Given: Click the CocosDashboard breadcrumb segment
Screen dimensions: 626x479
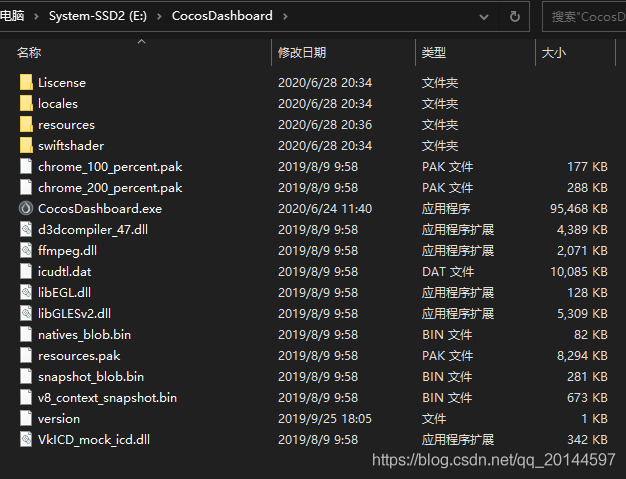Looking at the screenshot, I should tap(222, 16).
